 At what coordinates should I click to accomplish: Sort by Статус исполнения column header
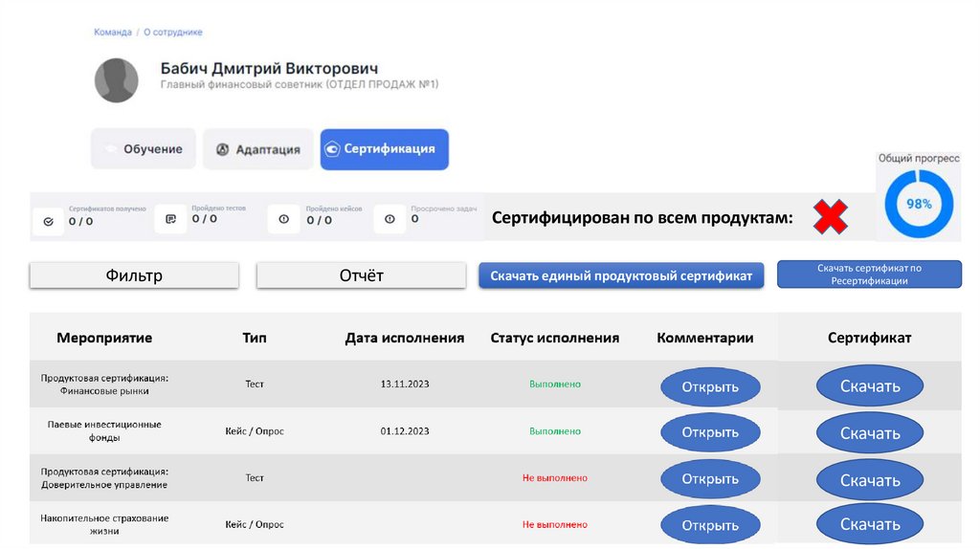(554, 338)
